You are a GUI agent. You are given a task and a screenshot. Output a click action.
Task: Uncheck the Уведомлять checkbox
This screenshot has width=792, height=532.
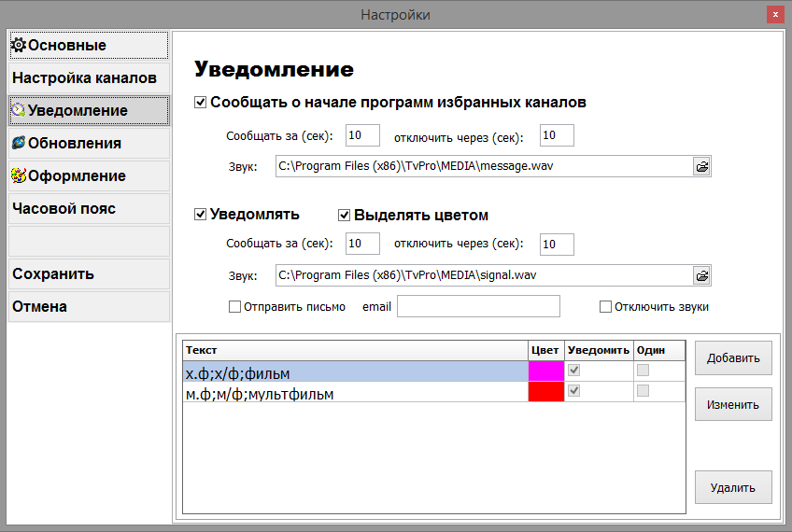pyautogui.click(x=200, y=215)
